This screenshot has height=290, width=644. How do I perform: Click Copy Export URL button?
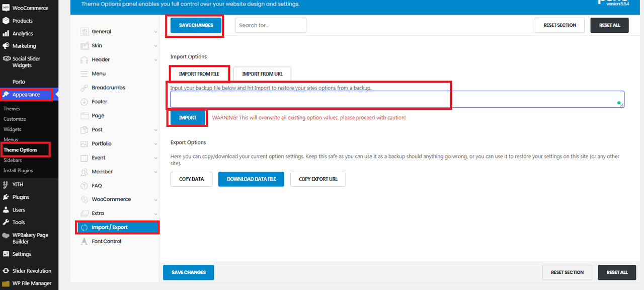tap(318, 179)
